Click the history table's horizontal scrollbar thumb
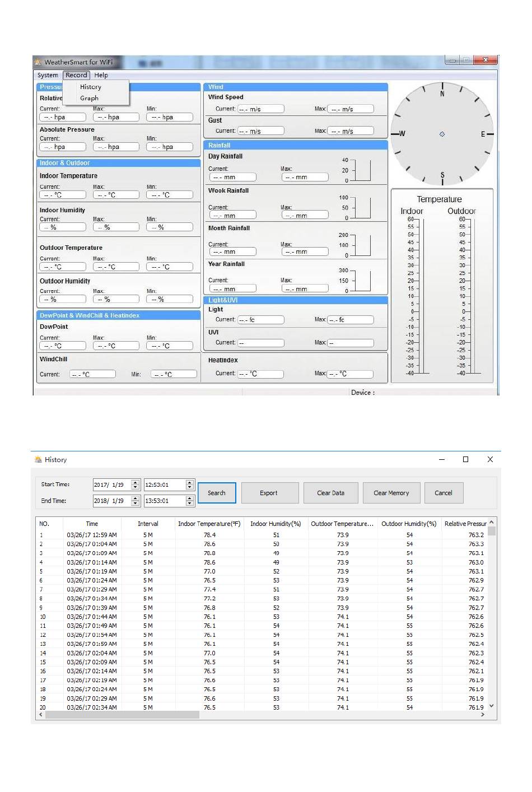The width and height of the screenshot is (532, 792). pyautogui.click(x=122, y=715)
